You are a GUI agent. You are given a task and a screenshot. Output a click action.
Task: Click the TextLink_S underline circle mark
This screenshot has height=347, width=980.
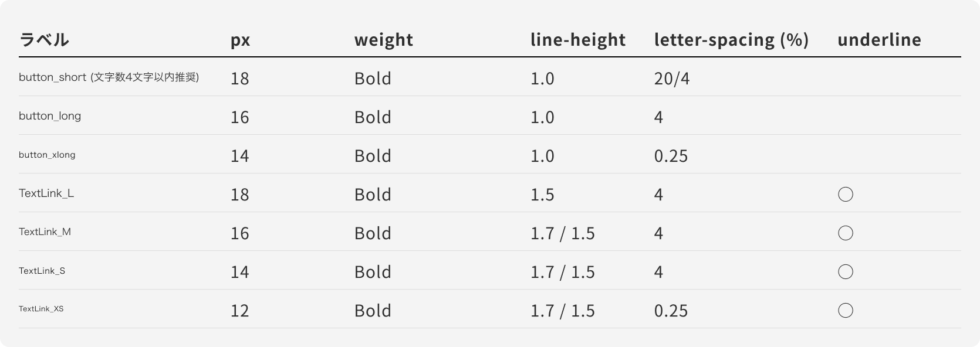click(x=845, y=272)
